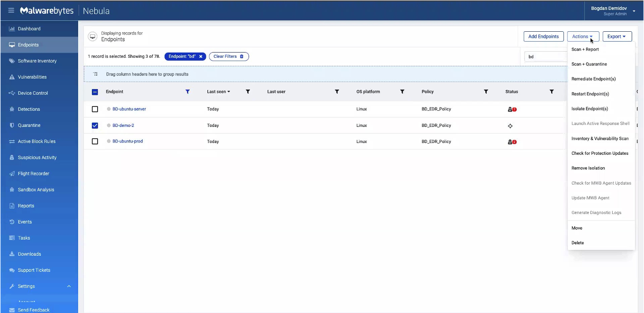Select Scan + Report from Actions menu
This screenshot has height=313, width=644.
click(x=585, y=49)
